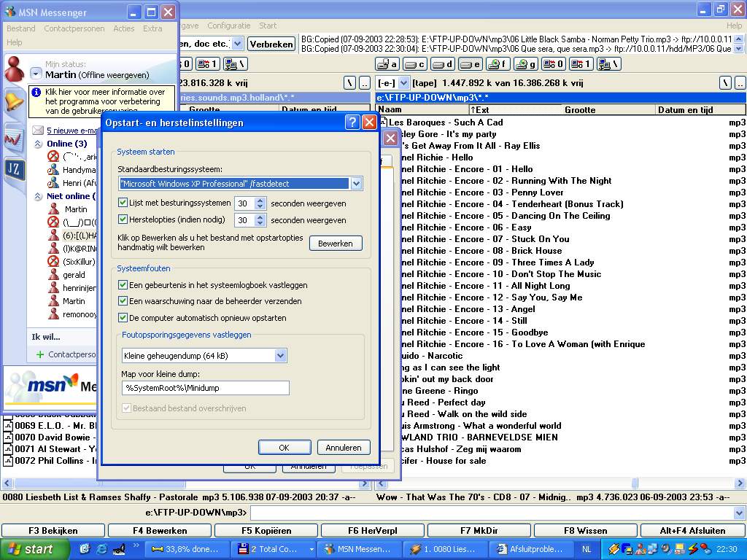This screenshot has height=560, width=747.
Task: Open command line history dropdown
Action: pyautogui.click(x=740, y=513)
